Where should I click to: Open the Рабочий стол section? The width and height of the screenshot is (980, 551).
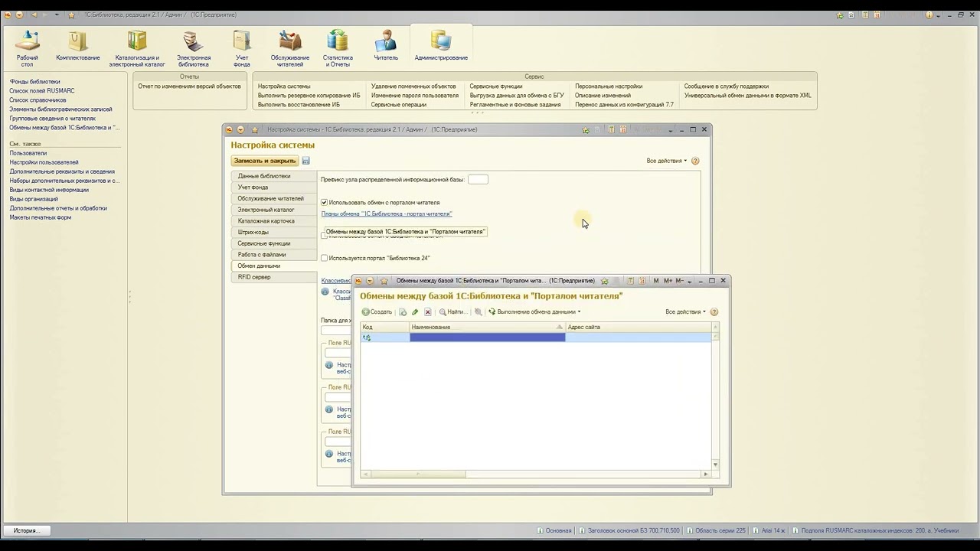click(28, 48)
